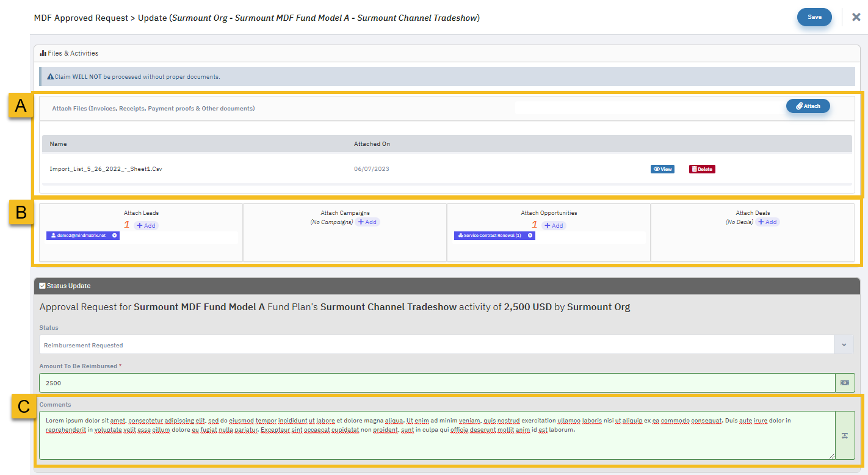The height and width of the screenshot is (475, 868).
Task: Remove the demo2@mindmatrix.net lead tag
Action: [x=114, y=235]
